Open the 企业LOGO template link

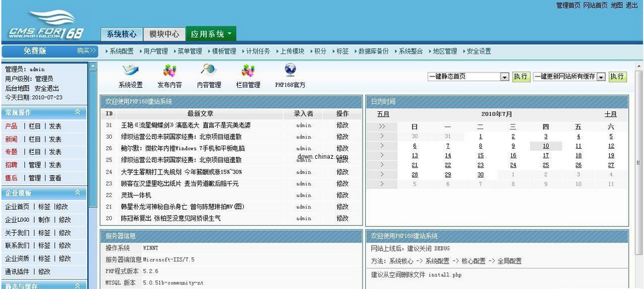point(17,219)
